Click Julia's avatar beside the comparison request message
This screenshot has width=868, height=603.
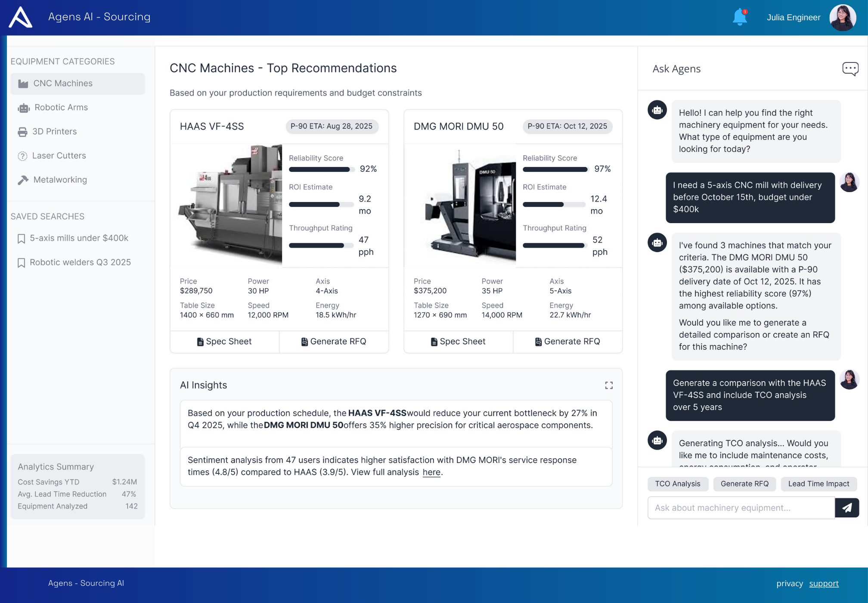[x=849, y=379]
